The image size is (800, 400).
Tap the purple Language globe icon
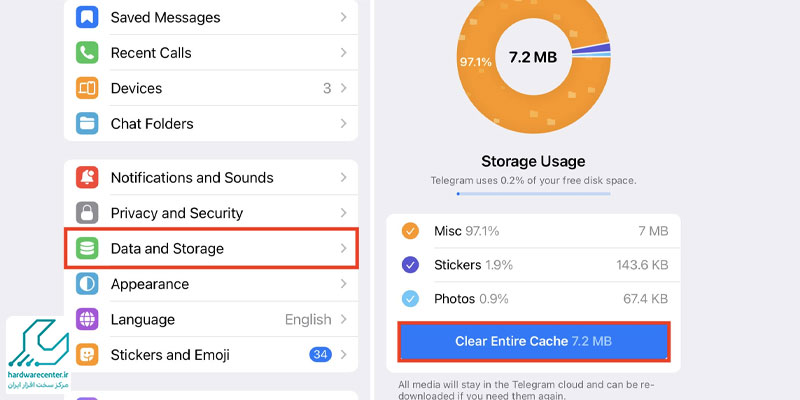pos(87,319)
